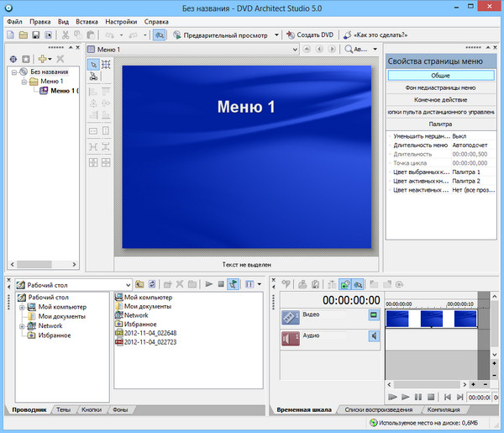Switch to the Темы tab

64,409
